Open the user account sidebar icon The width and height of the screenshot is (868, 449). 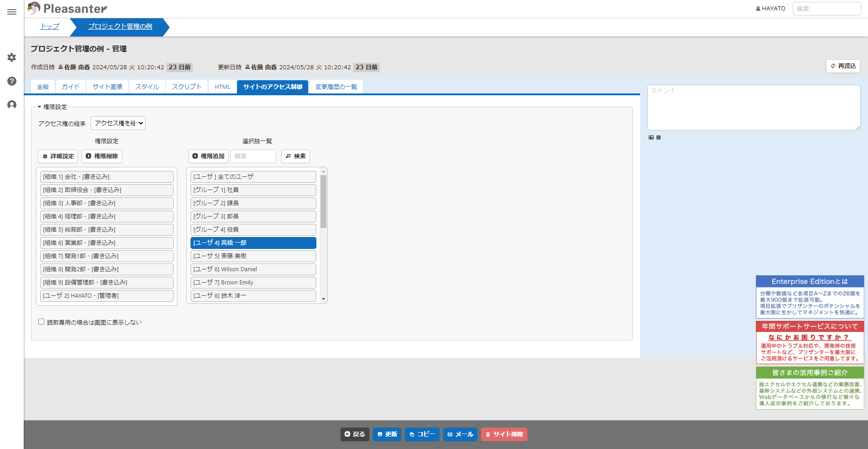click(12, 105)
